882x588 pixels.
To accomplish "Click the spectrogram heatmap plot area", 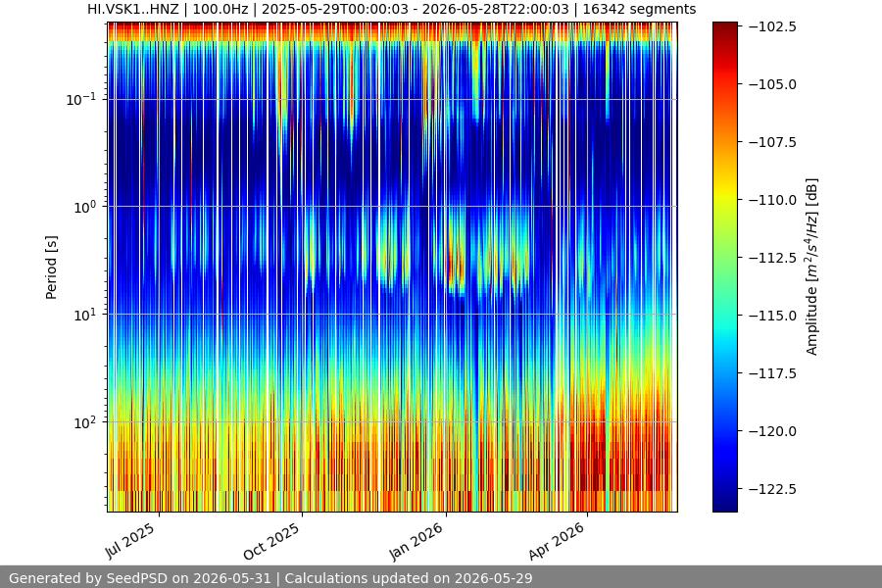I will point(393,268).
